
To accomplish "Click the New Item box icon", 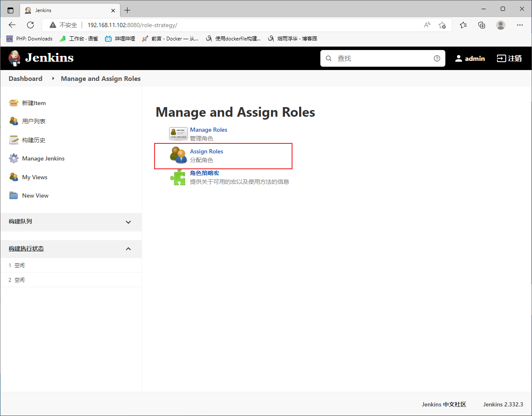I will pyautogui.click(x=14, y=103).
